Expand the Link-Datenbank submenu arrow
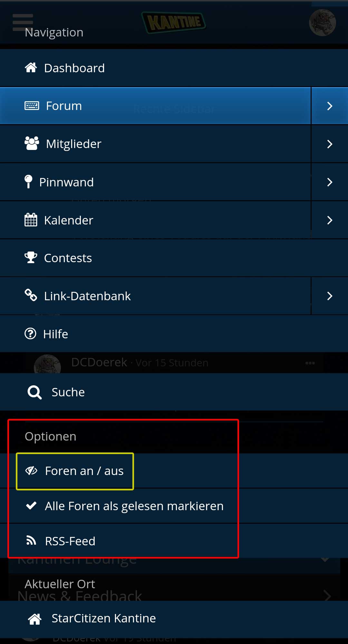348x644 pixels. pos(329,296)
